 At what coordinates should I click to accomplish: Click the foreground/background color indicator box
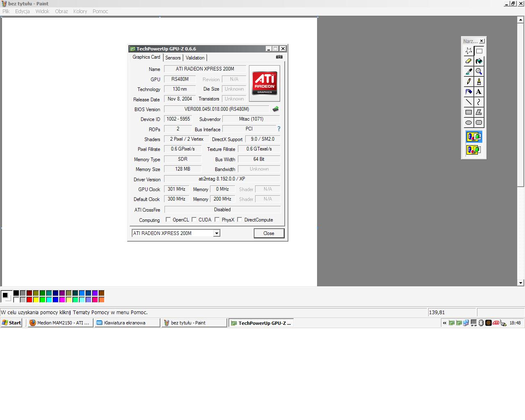pos(6,296)
